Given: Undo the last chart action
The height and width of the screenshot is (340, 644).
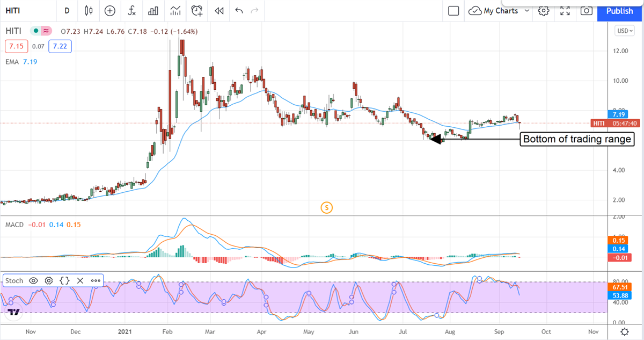Looking at the screenshot, I should pyautogui.click(x=239, y=11).
